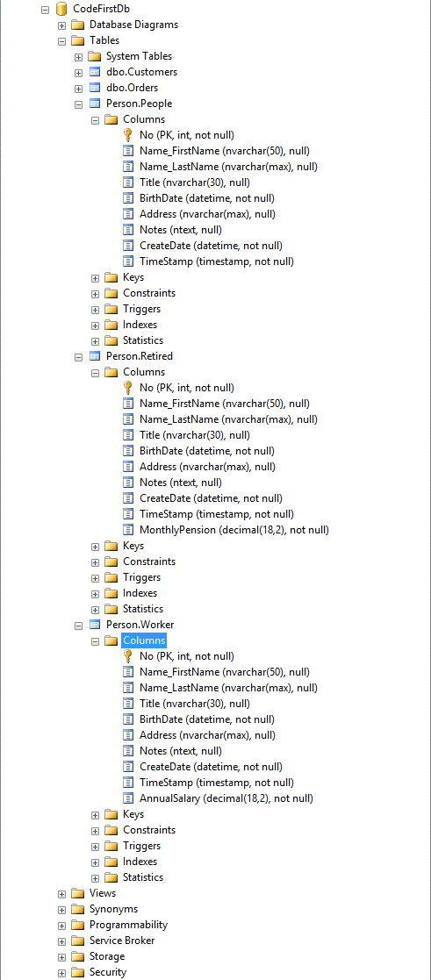The image size is (431, 980).
Task: Click the Columns folder icon under Person.People
Action: click(111, 119)
